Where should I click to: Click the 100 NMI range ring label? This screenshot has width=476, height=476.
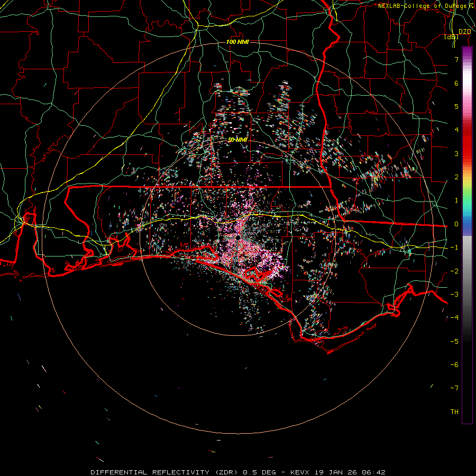click(237, 42)
